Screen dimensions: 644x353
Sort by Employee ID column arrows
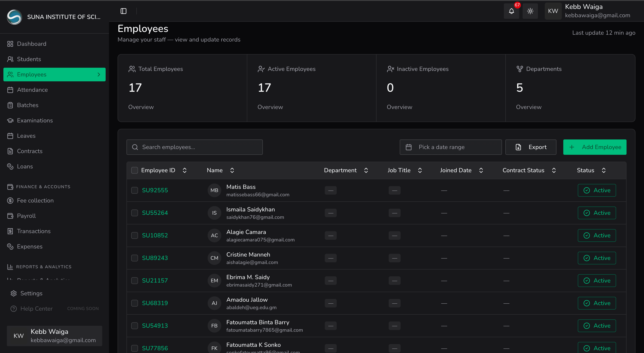click(184, 170)
